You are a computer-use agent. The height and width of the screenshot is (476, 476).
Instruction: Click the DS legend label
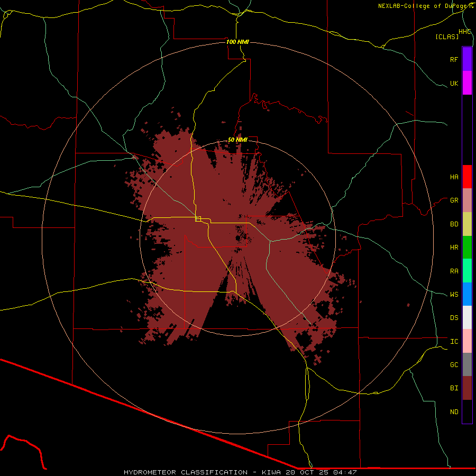454,318
